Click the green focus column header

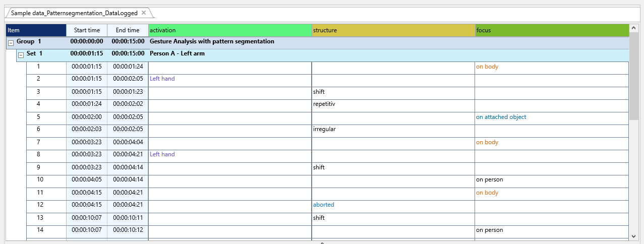pos(552,30)
